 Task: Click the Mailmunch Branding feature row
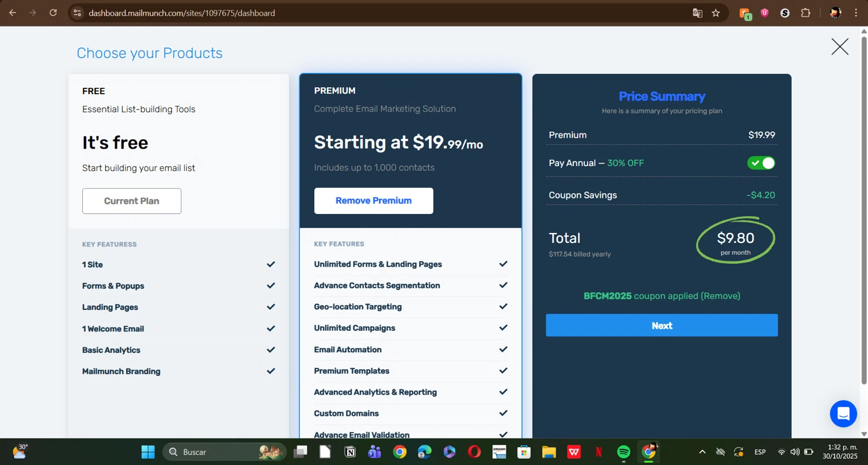coord(178,371)
